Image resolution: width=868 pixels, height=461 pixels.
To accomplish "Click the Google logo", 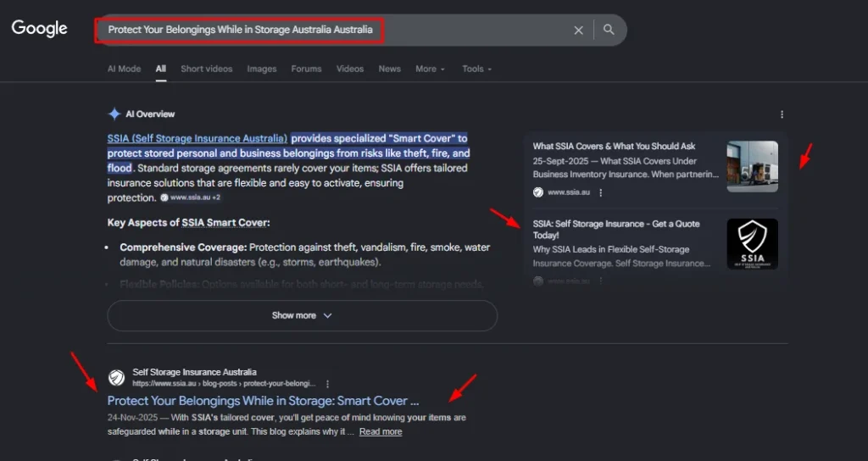I will [39, 29].
